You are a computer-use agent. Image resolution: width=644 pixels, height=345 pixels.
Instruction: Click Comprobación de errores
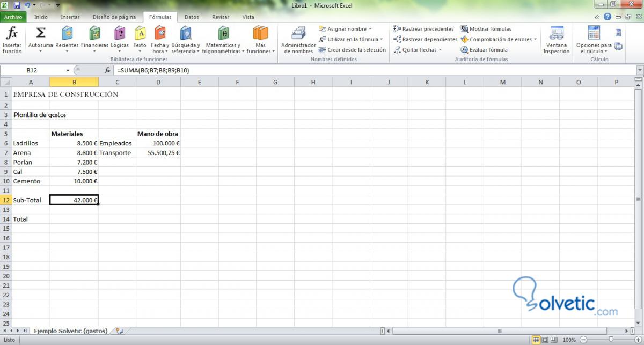click(496, 39)
